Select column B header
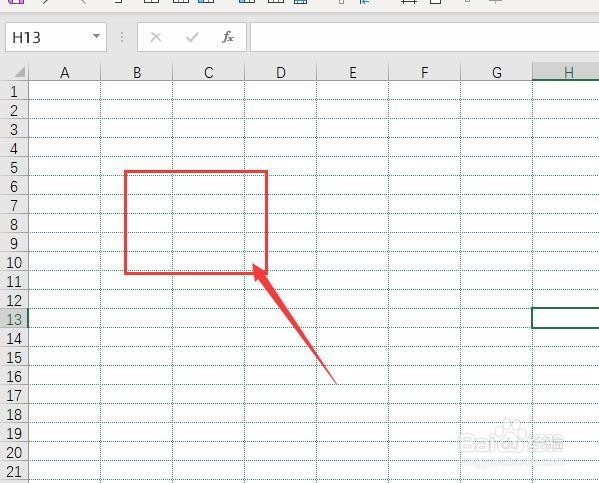599x483 pixels. click(x=137, y=72)
